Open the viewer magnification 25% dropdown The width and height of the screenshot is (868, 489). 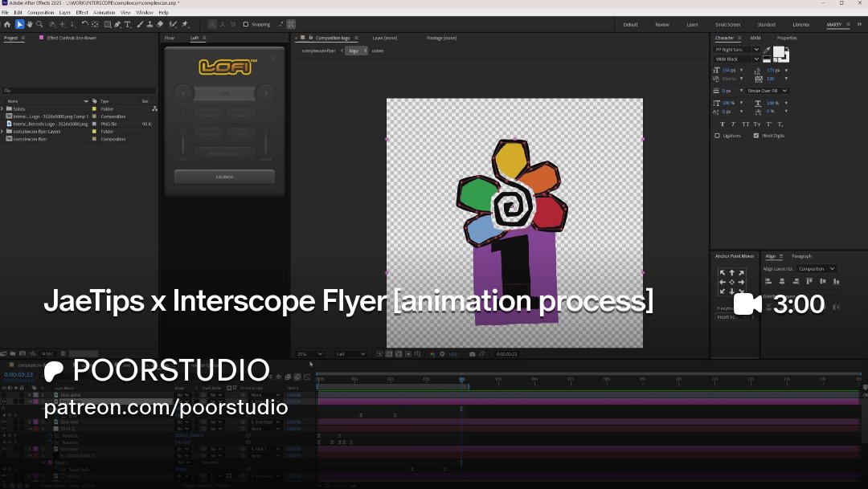(x=309, y=354)
